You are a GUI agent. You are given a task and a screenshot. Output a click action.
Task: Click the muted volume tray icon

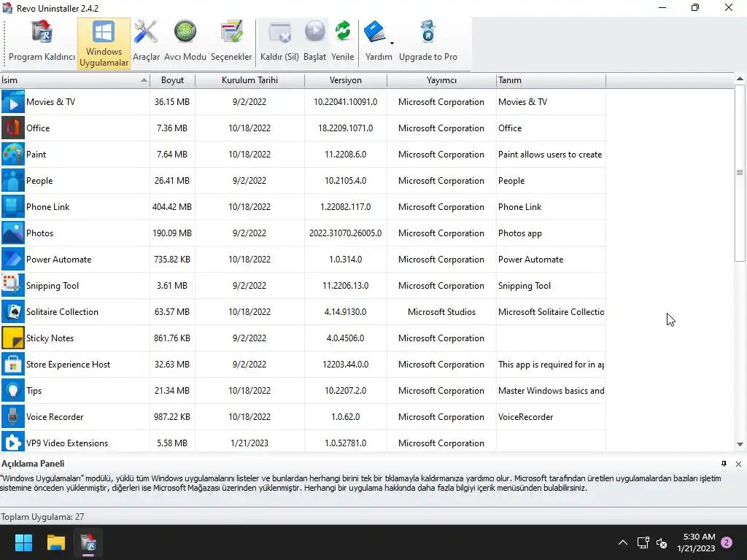[661, 542]
